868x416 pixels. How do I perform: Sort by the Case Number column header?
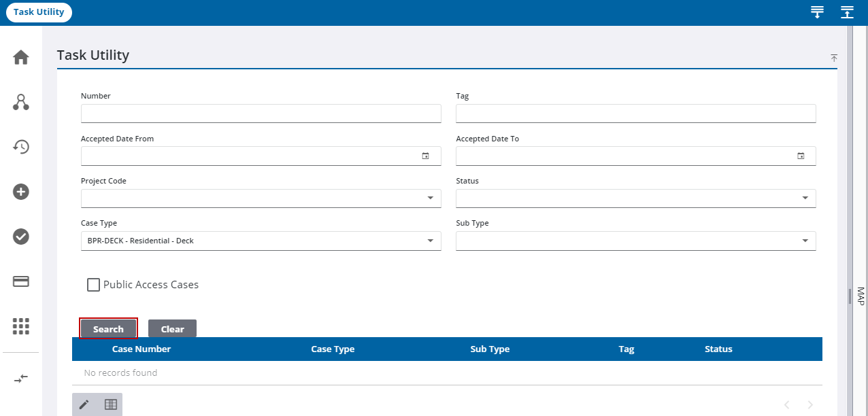click(141, 349)
